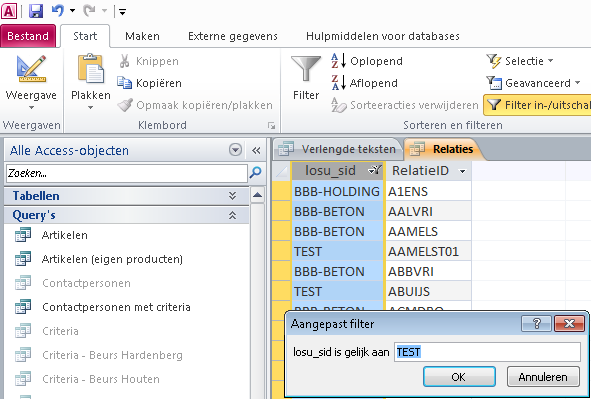The image size is (591, 399).
Task: Toggle Filter in-/uitschakelen button
Action: click(537, 105)
